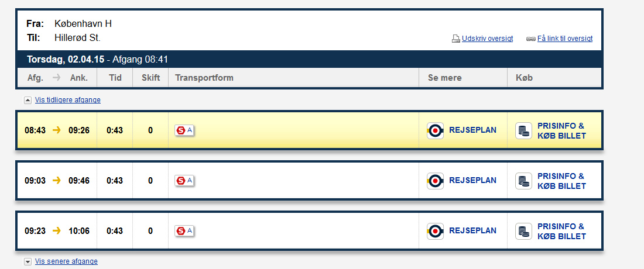The height and width of the screenshot is (269, 644).
Task: Expand earlier departures using up arrow button
Action: pos(28,99)
